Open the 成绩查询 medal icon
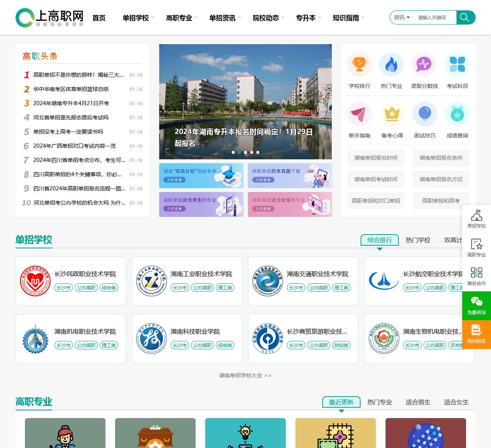 click(x=457, y=114)
